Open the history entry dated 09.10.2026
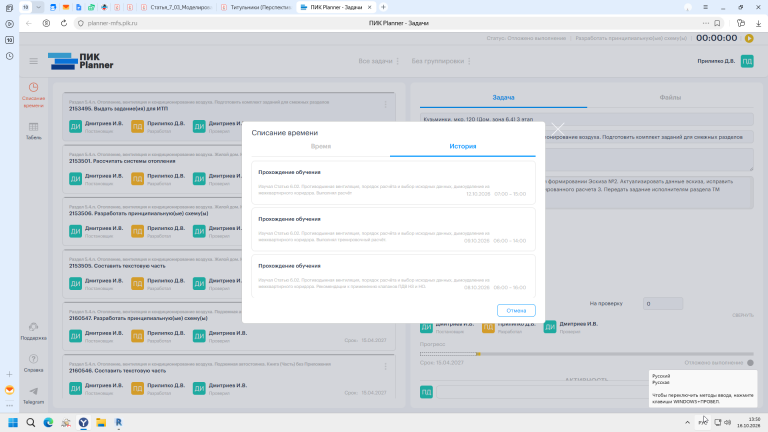This screenshot has width=768, height=432. (393, 229)
